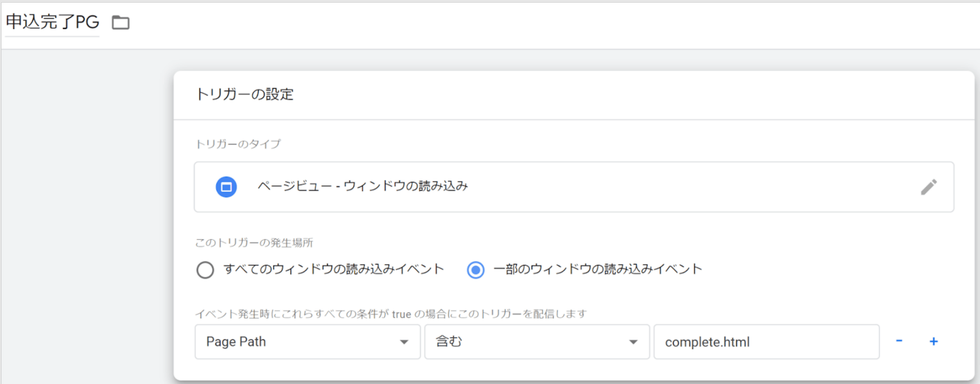The width and height of the screenshot is (980, 384).
Task: Open the ページビュー - ウィンドウの読み込み trigger type box
Action: click(x=574, y=187)
